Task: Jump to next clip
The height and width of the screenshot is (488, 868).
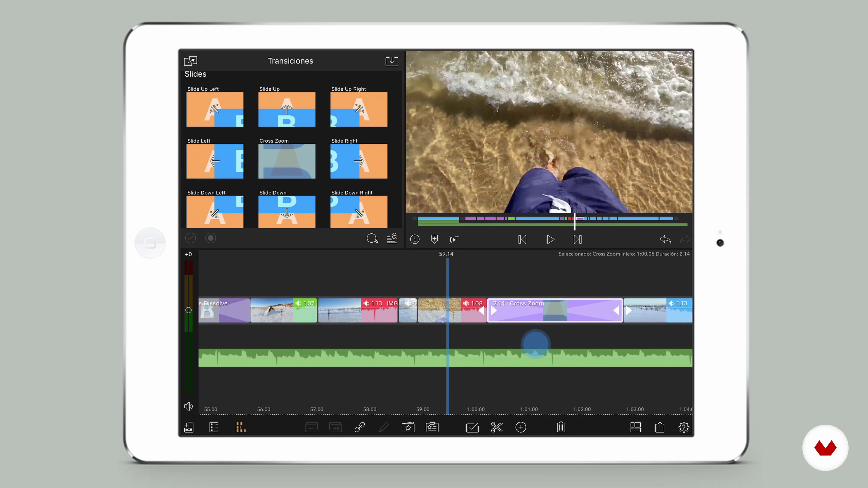Action: 578,239
